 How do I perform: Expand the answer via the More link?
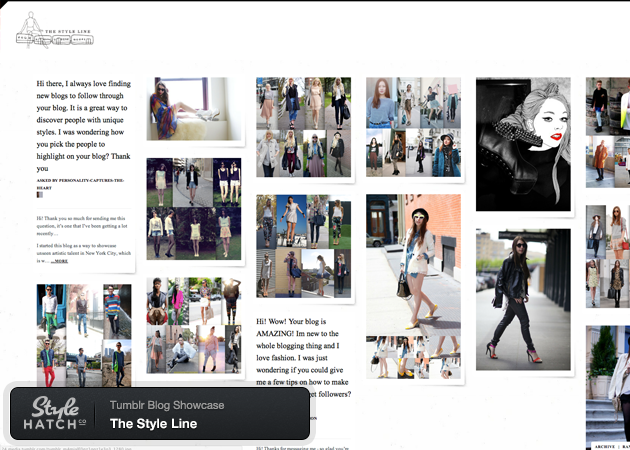(x=60, y=260)
